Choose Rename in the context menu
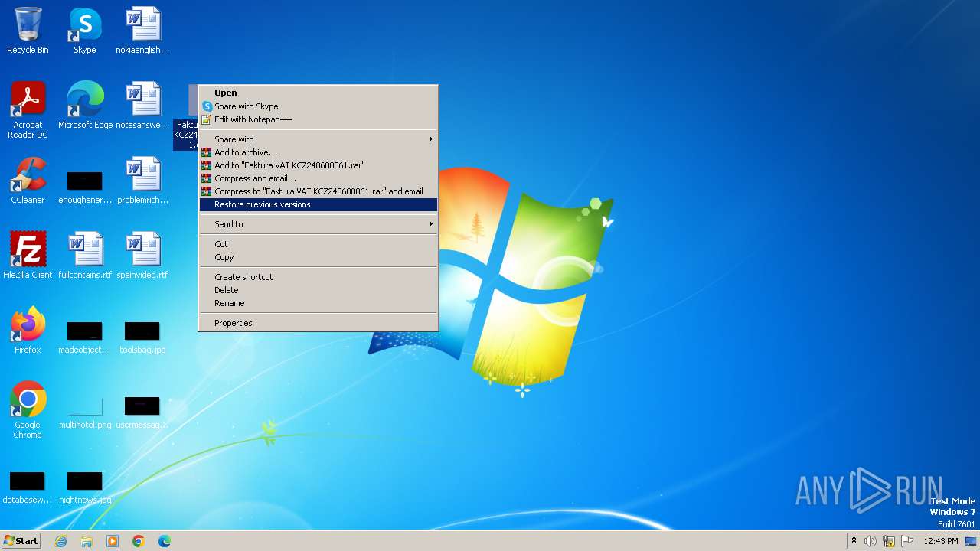The image size is (980, 551). (318, 303)
